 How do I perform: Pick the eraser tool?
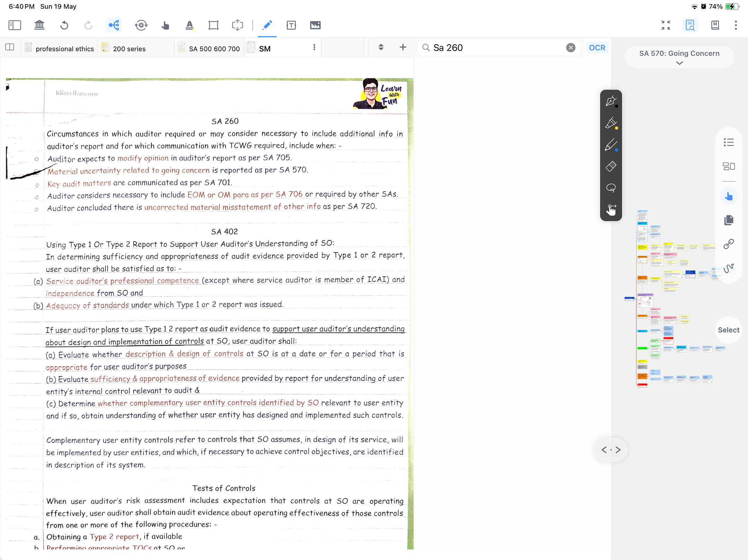(611, 167)
